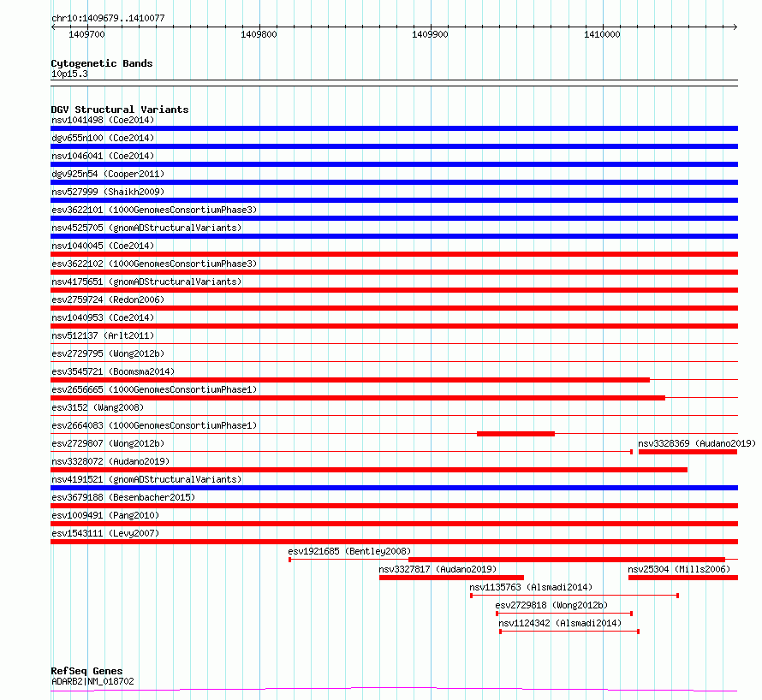Image resolution: width=762 pixels, height=700 pixels.
Task: Click the ADARB2|NM_018702 gene label
Action: click(x=92, y=681)
